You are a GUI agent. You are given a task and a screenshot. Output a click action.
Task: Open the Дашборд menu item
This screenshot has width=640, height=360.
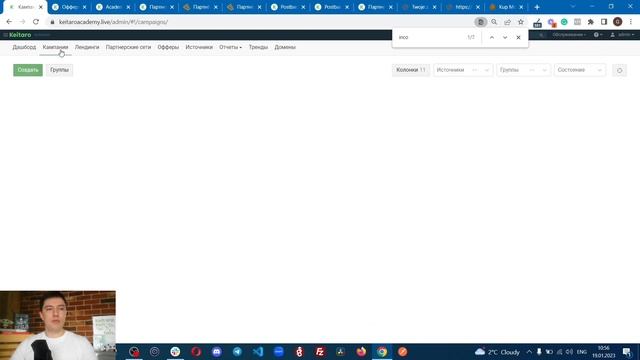(24, 47)
